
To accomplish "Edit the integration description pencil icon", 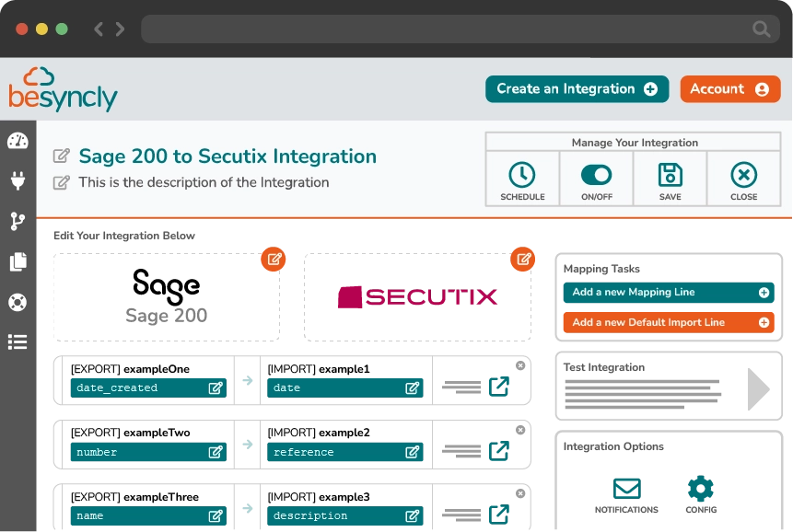I will click(x=61, y=182).
